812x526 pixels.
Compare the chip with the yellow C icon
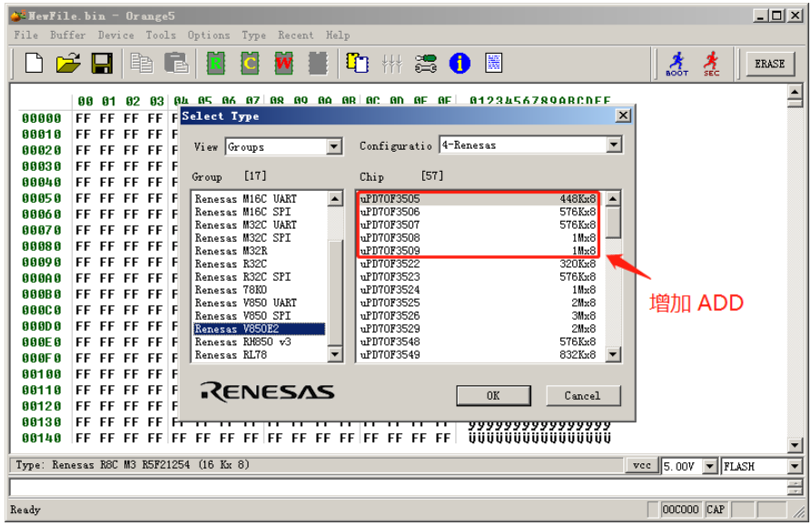click(250, 64)
